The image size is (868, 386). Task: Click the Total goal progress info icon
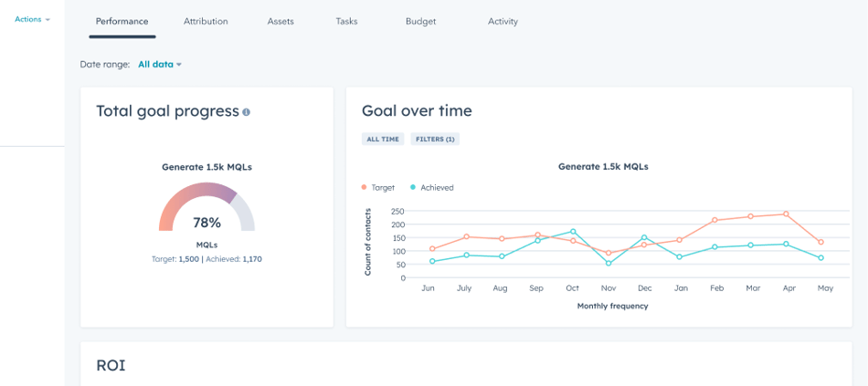pos(247,112)
